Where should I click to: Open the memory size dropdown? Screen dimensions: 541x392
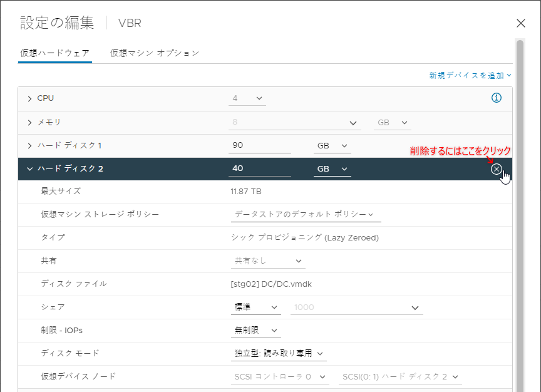tap(295, 123)
